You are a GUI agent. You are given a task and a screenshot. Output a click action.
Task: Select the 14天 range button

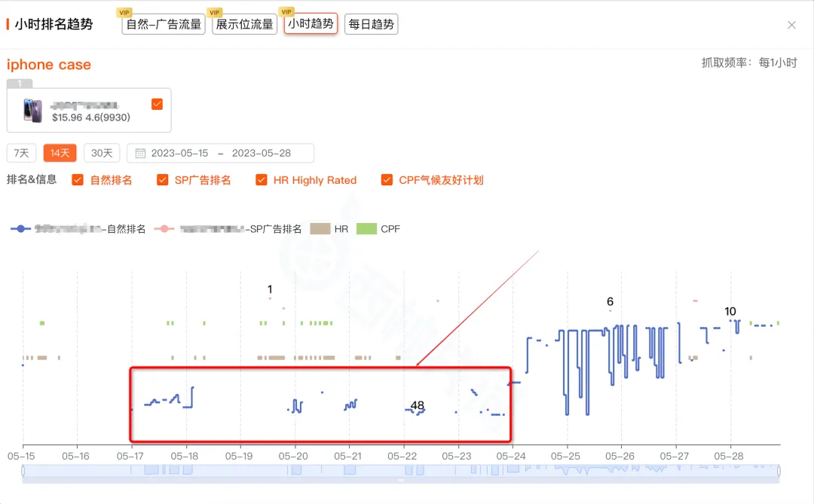point(60,153)
